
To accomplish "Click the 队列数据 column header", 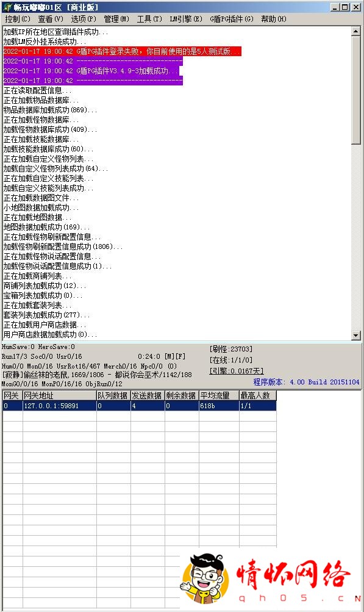I will coord(113,395).
